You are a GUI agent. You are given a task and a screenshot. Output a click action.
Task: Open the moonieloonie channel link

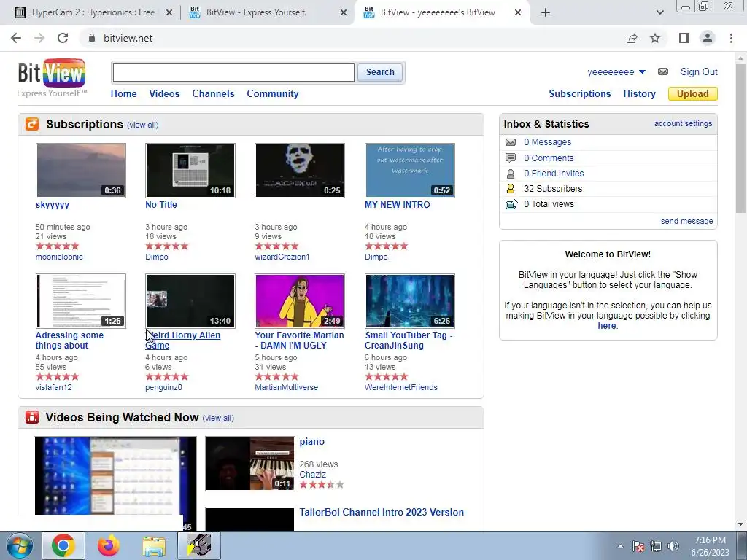[x=59, y=257]
